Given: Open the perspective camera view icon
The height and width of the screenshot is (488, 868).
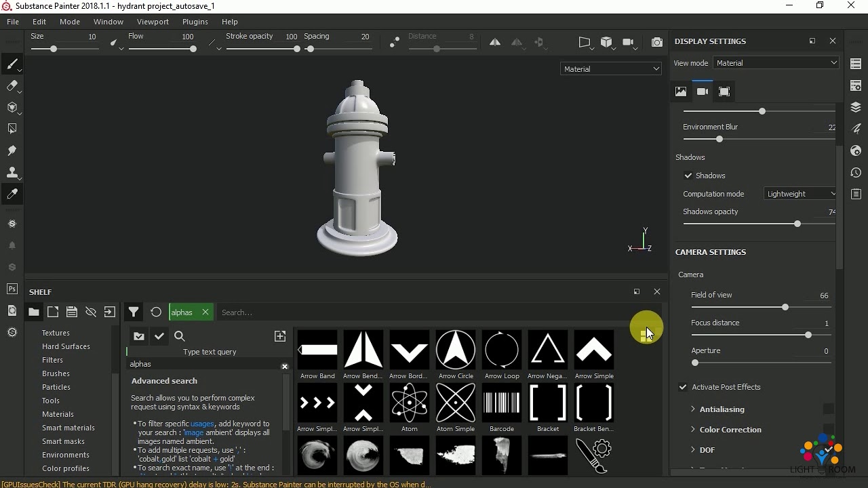Looking at the screenshot, I should click(x=585, y=42).
